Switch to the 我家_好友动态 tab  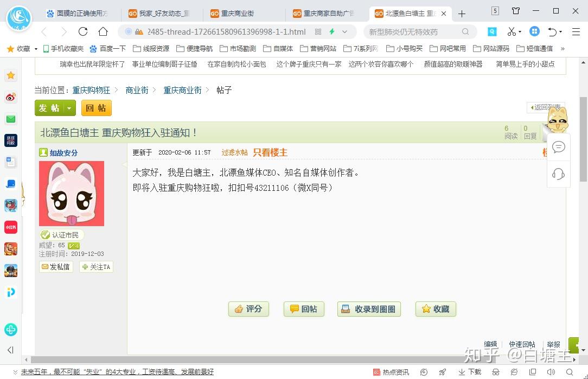162,14
